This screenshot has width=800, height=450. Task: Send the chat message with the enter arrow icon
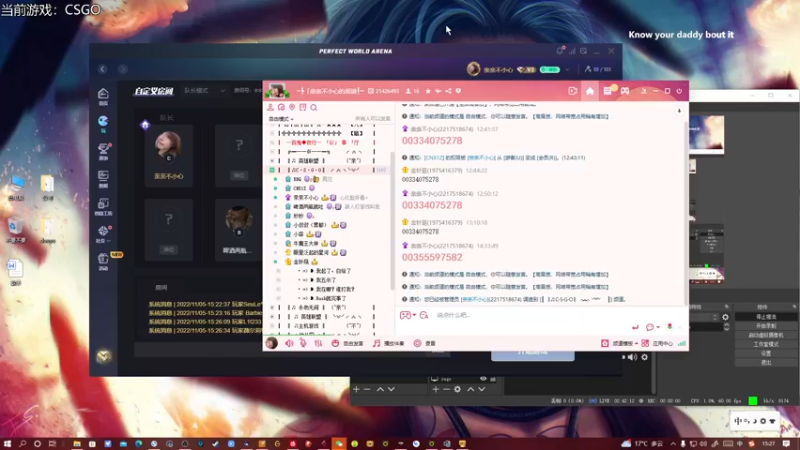click(x=635, y=327)
